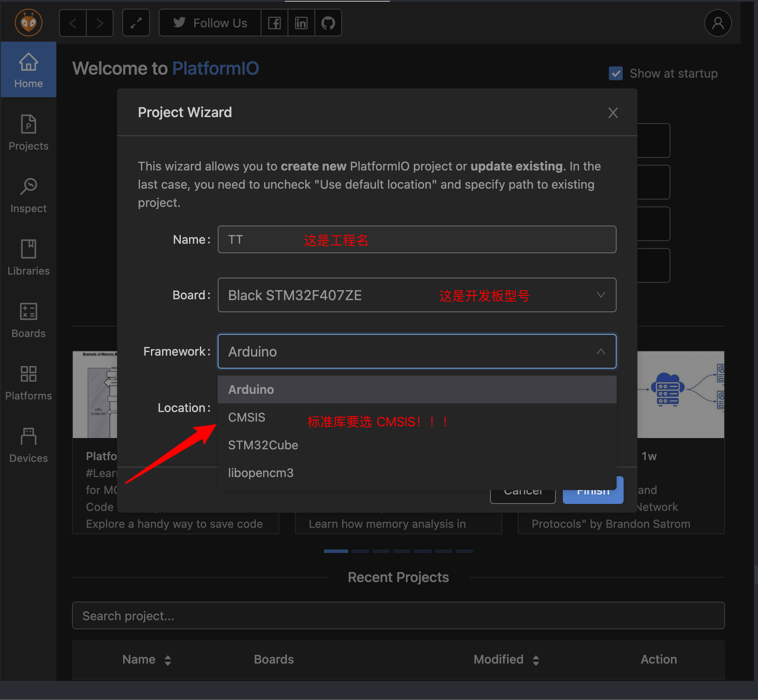Go to the Libraries section
This screenshot has height=700, width=758.
[x=29, y=258]
